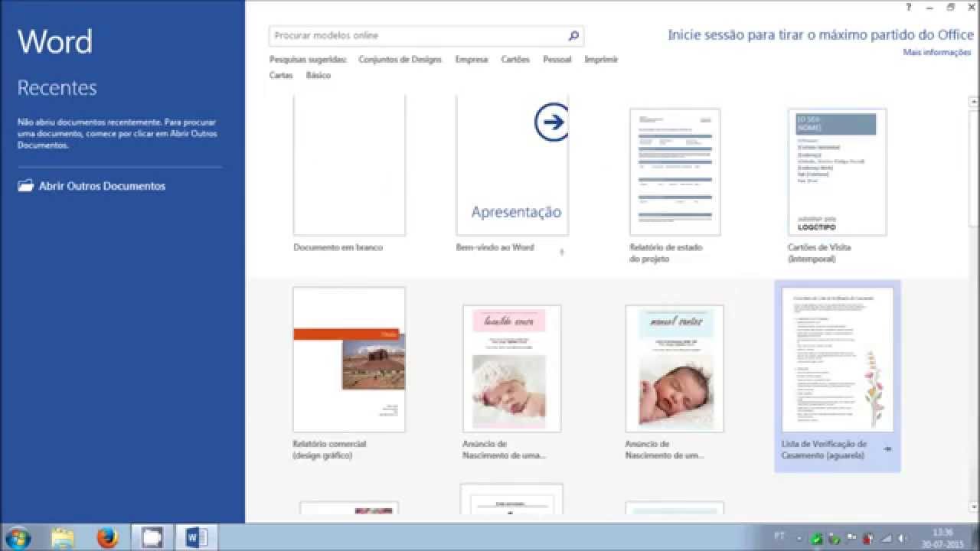980x551 pixels.
Task: Select the Relatório comercial (design gráfico) template
Action: (x=349, y=360)
